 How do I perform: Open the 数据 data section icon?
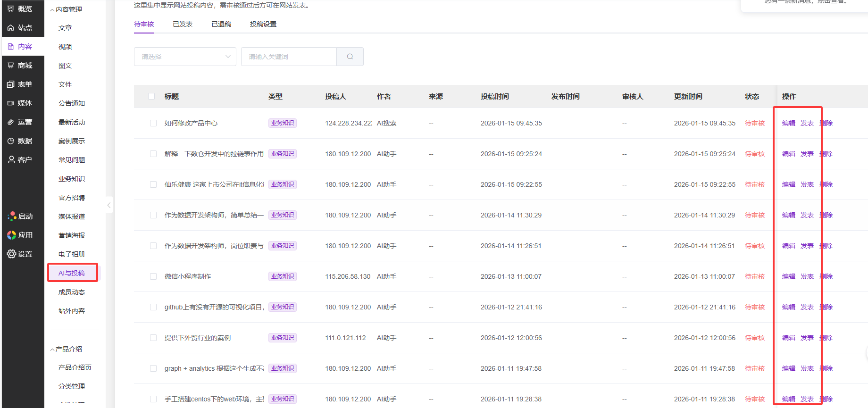point(11,141)
